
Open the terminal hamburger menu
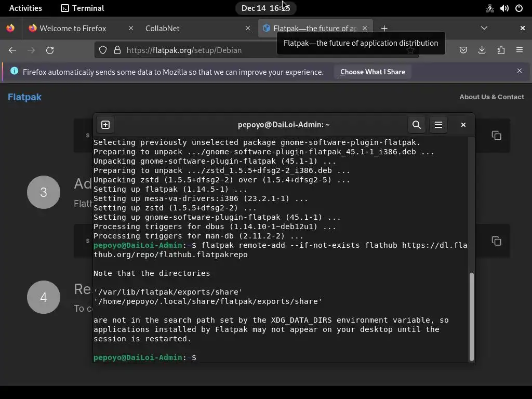click(x=438, y=125)
